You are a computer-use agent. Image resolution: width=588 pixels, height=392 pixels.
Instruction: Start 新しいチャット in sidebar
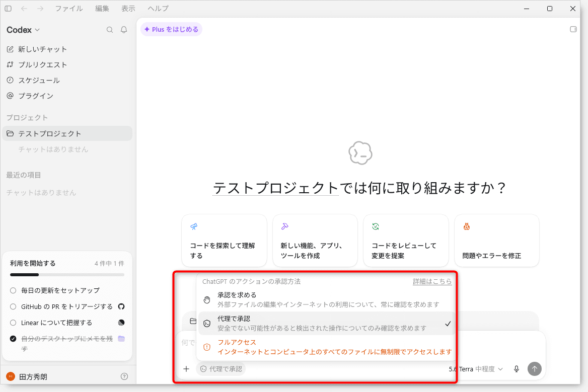click(67, 49)
